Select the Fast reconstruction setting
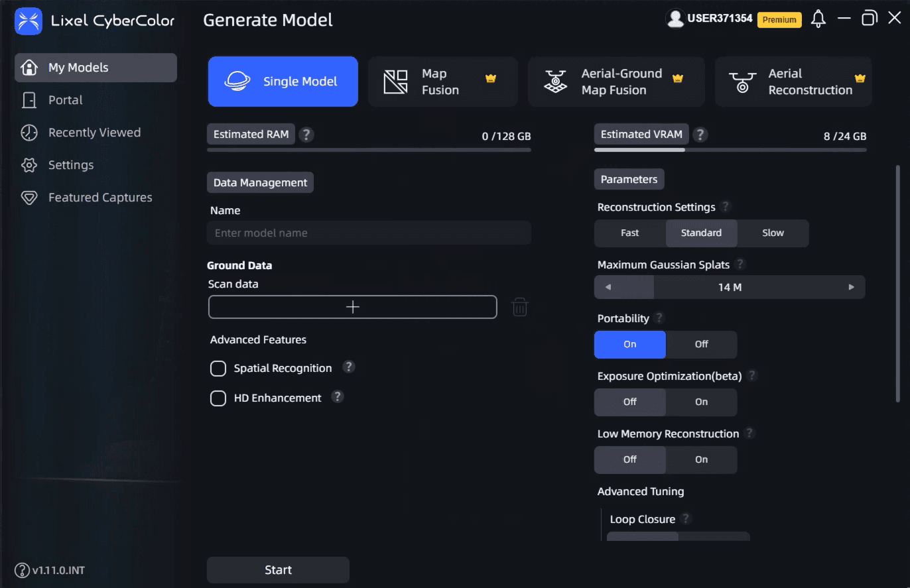 tap(629, 233)
